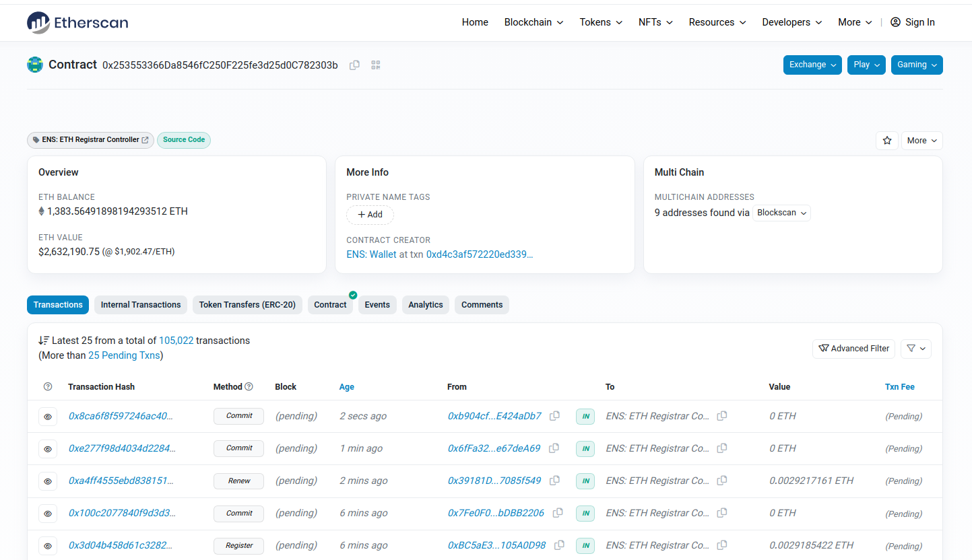Open creation transaction 0xd4c3af572220ed339
Viewport: 972px width, 560px height.
point(480,254)
